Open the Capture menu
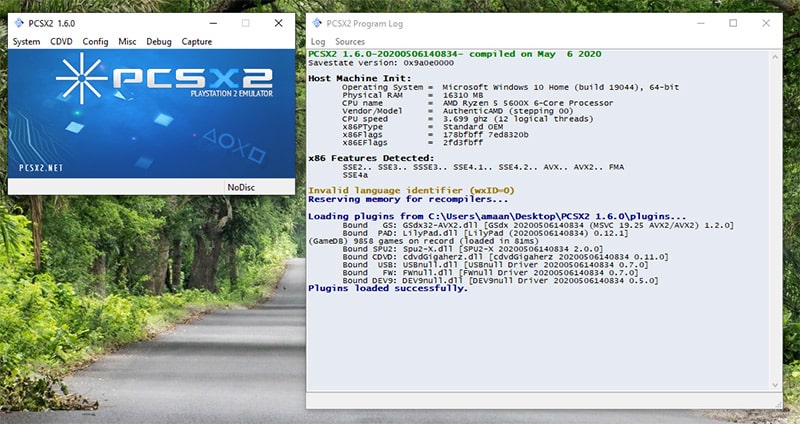Screen dimensions: 800x424 (x=196, y=42)
